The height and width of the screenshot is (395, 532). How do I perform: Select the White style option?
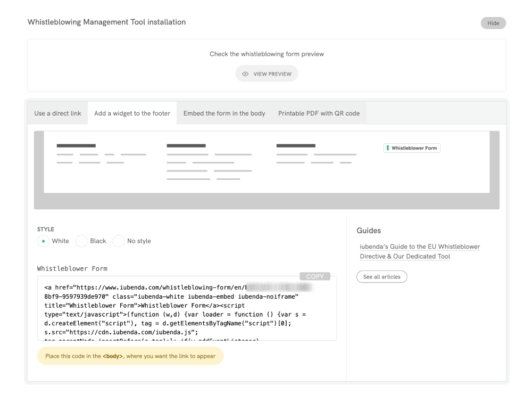pos(43,241)
